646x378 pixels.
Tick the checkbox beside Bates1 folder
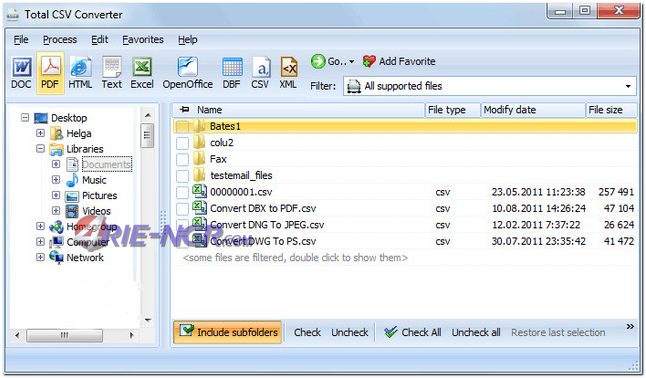click(182, 127)
